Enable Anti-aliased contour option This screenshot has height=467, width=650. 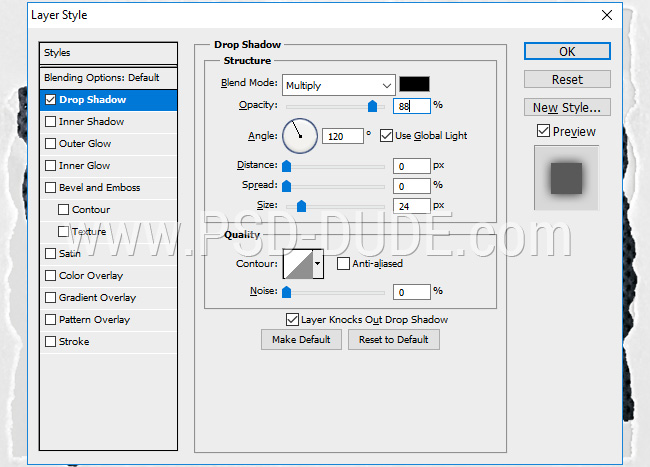pos(343,264)
